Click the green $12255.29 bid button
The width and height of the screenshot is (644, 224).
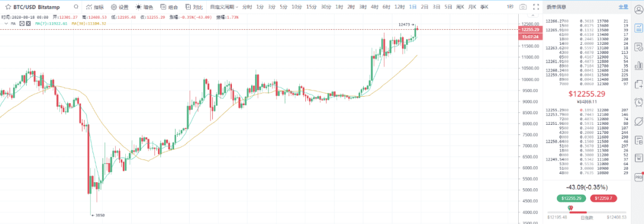coord(572,198)
